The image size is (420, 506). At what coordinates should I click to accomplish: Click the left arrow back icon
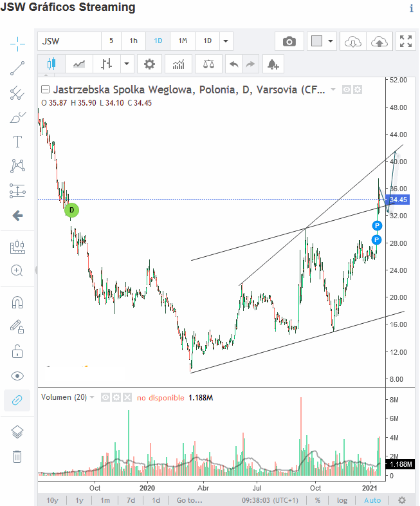point(17,215)
